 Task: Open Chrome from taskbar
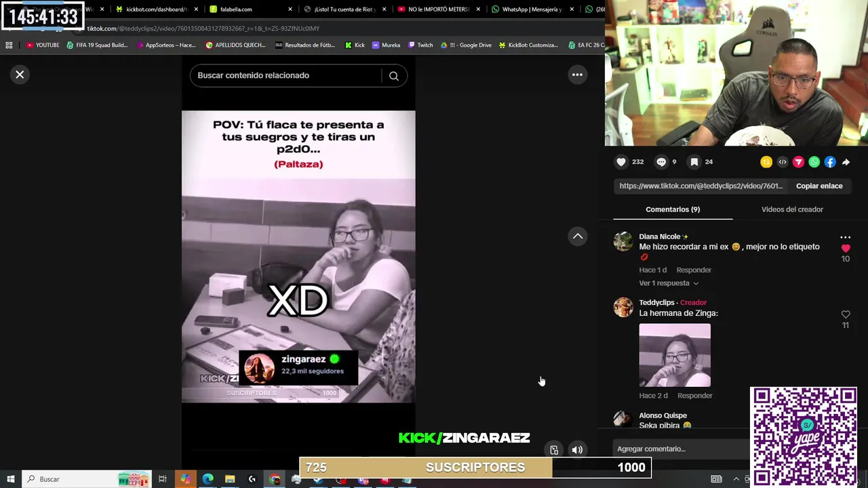pos(275,479)
